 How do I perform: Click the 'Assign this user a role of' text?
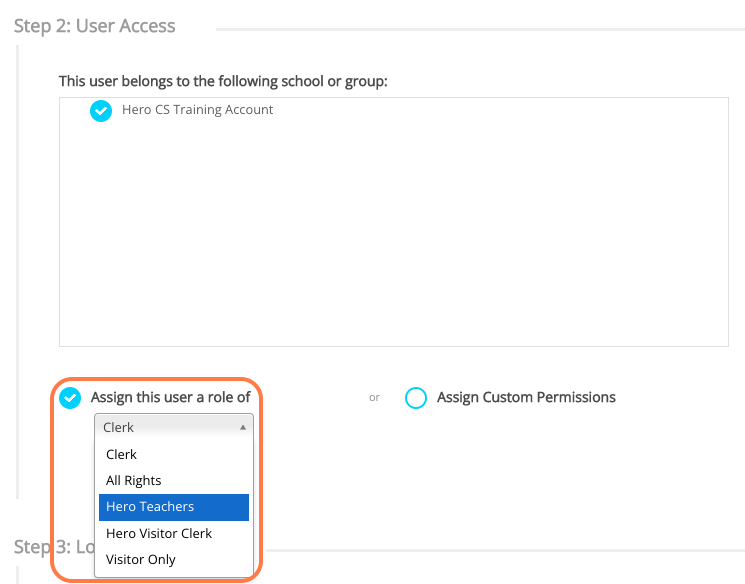coord(170,397)
